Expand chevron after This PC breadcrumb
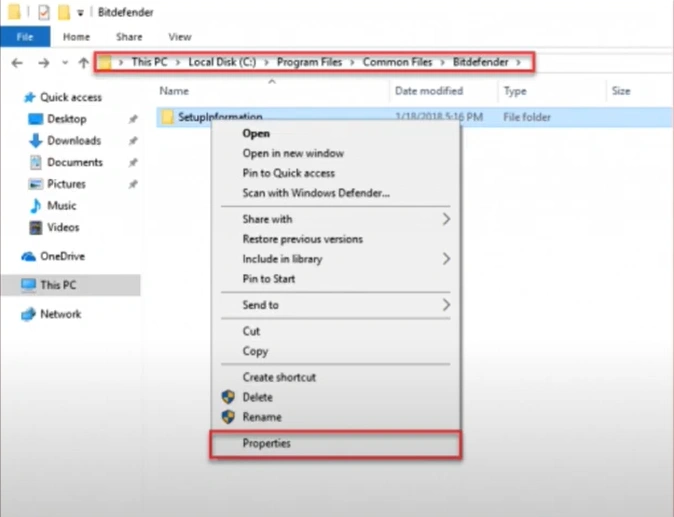 178,63
